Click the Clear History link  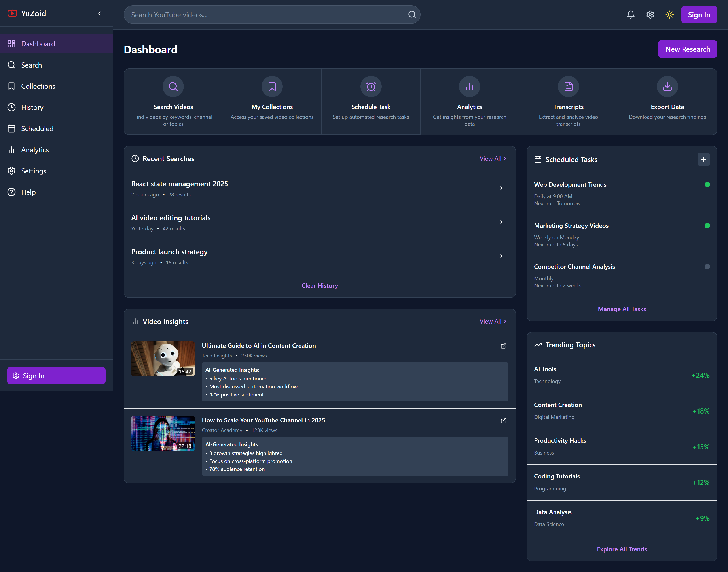tap(319, 285)
